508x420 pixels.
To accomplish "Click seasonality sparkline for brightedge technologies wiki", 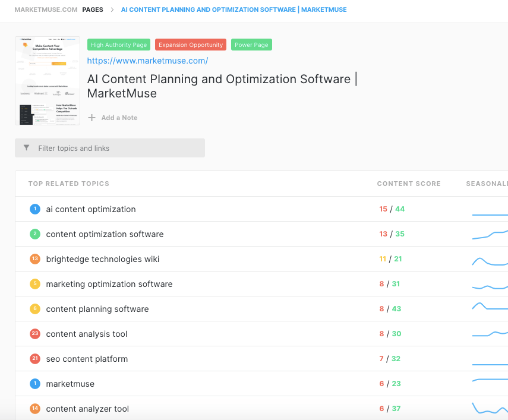I will point(490,261).
